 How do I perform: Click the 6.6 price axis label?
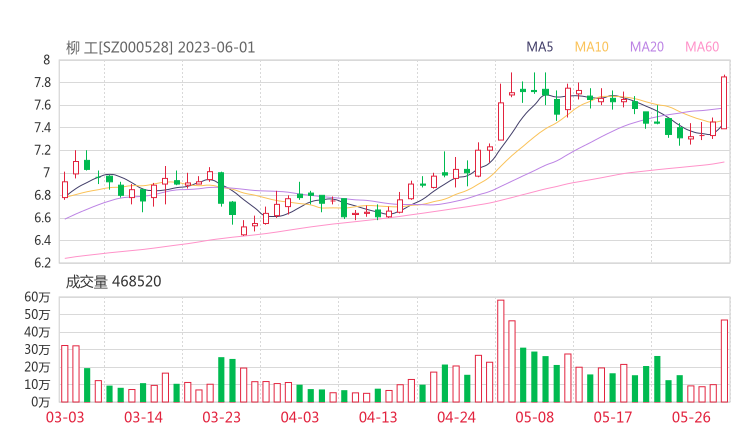click(x=42, y=218)
